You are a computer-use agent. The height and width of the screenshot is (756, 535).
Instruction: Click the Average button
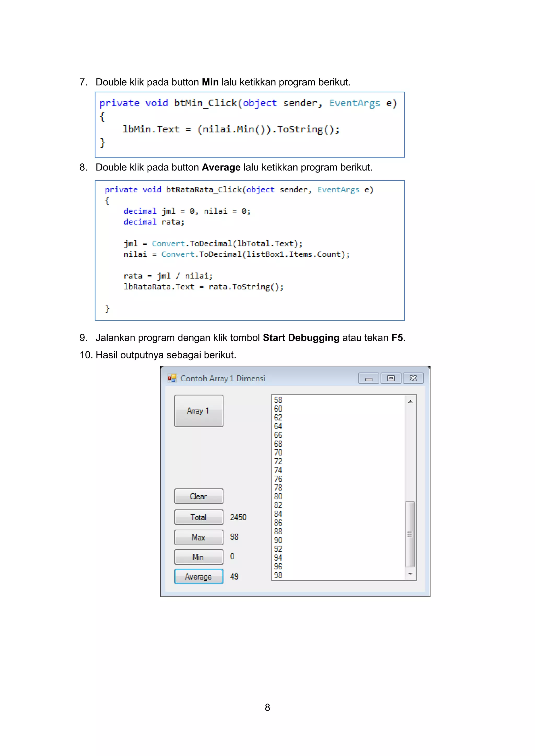[199, 577]
